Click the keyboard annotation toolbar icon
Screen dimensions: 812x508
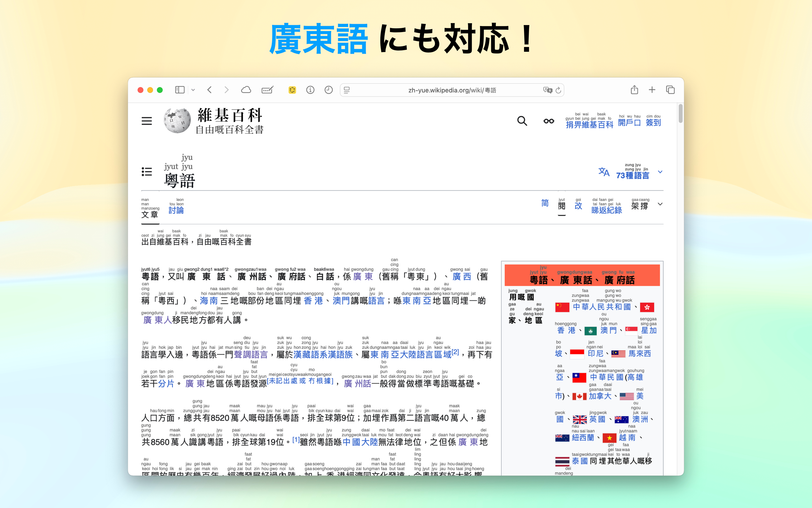tap(267, 90)
